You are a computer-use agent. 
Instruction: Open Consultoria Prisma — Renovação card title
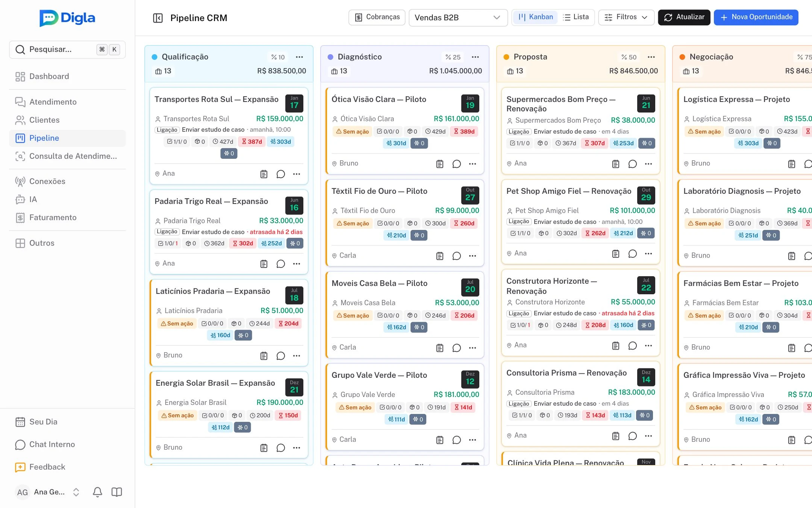coord(566,373)
